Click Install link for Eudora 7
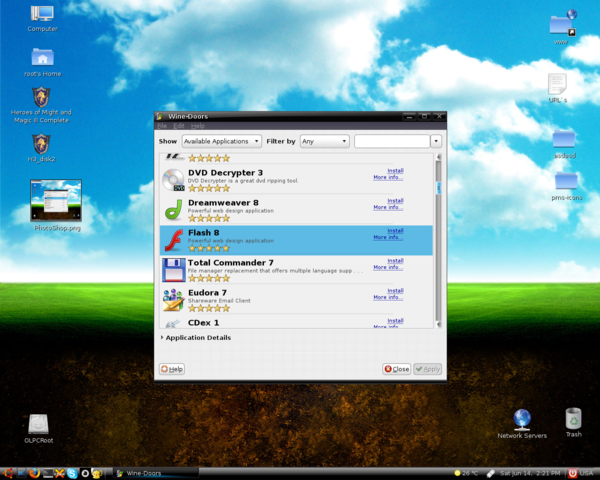This screenshot has width=600, height=480. point(395,291)
